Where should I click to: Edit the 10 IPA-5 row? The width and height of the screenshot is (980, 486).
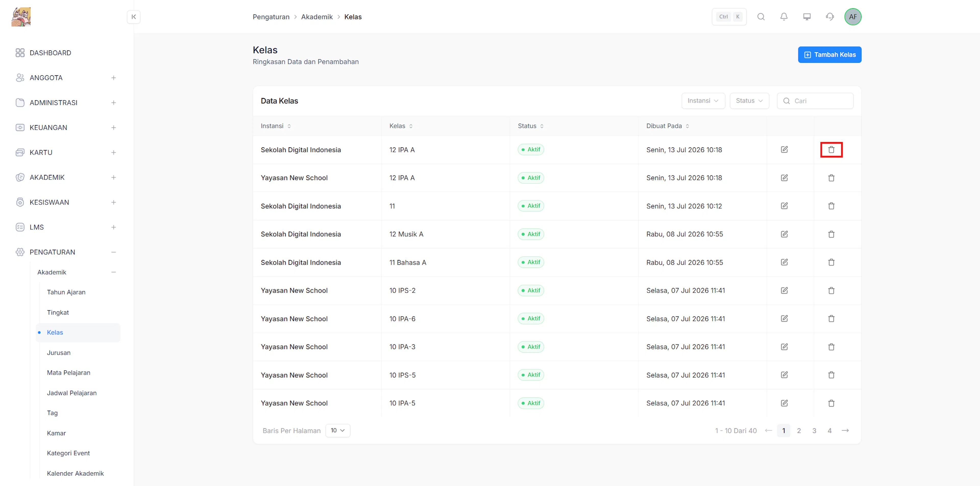[784, 403]
